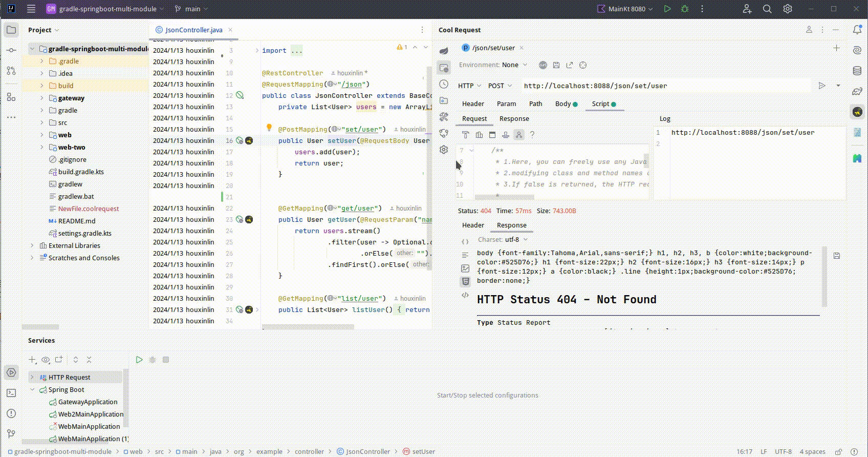Viewport: 868px width, 457px height.
Task: Select NewFile.coolrequest in Project tree
Action: click(88, 209)
